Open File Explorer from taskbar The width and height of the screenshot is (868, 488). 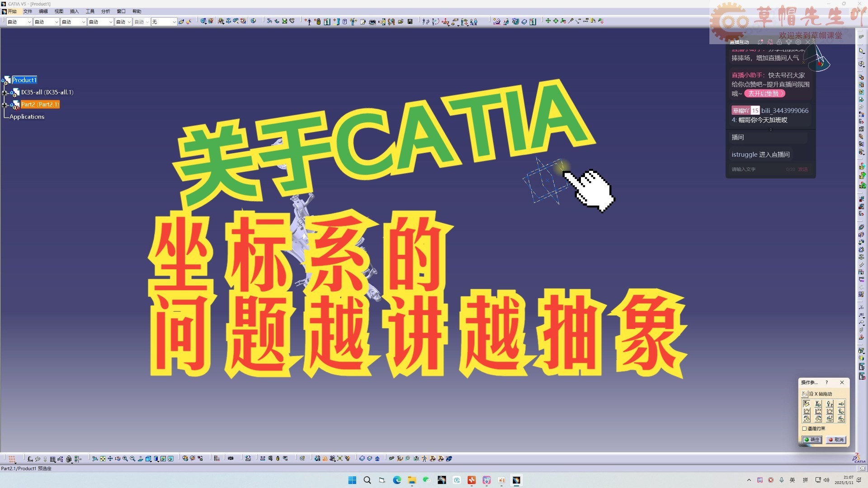(412, 480)
